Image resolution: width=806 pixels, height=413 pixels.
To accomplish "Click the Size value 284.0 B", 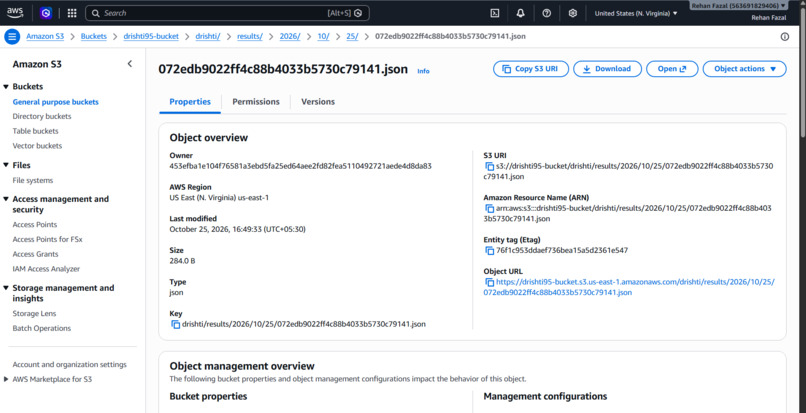I will [x=182, y=261].
